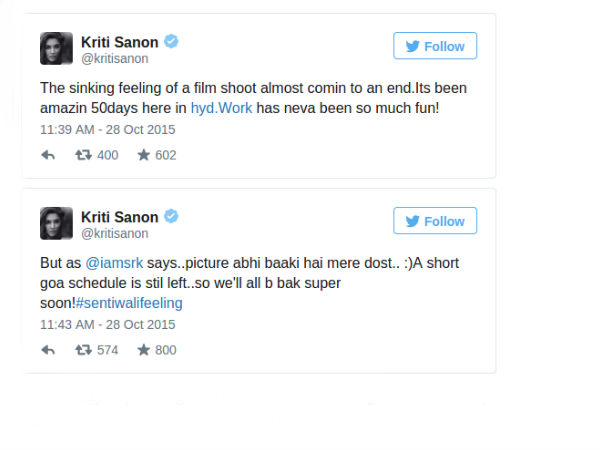
Task: Reply to the goa schedule tweet
Action: pos(48,350)
